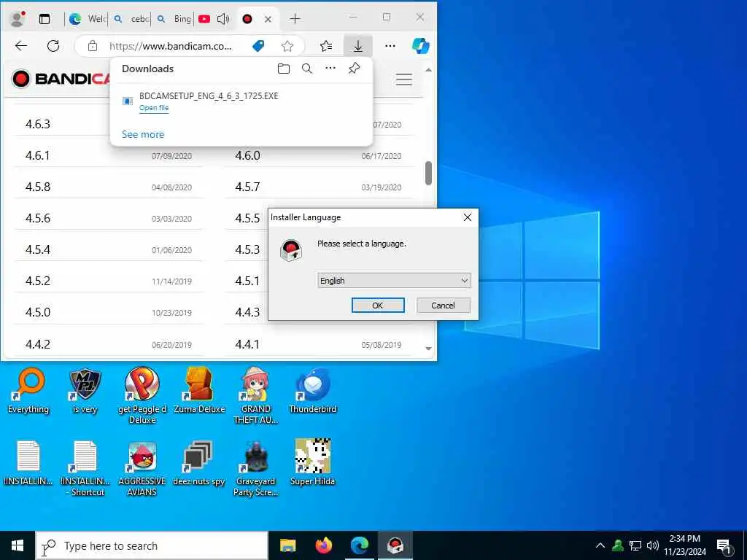The width and height of the screenshot is (747, 560).
Task: Switch to the cebc search tab
Action: pos(131,19)
